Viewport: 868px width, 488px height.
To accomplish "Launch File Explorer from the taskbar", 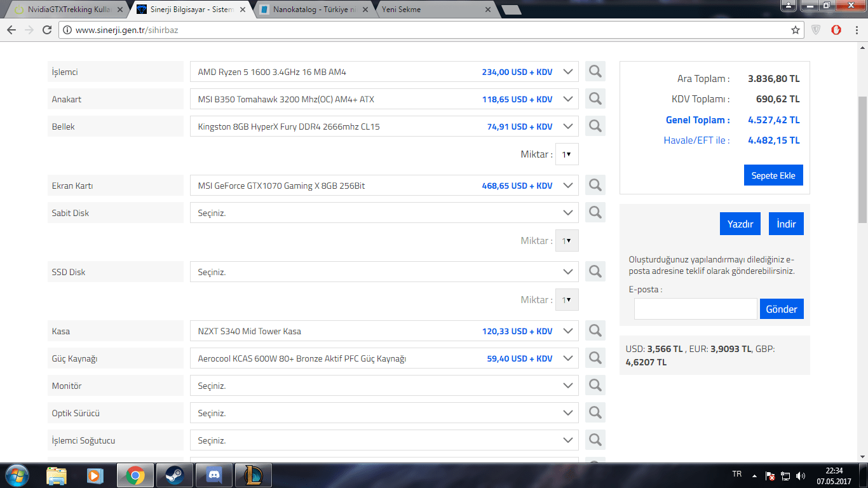I will pyautogui.click(x=57, y=475).
